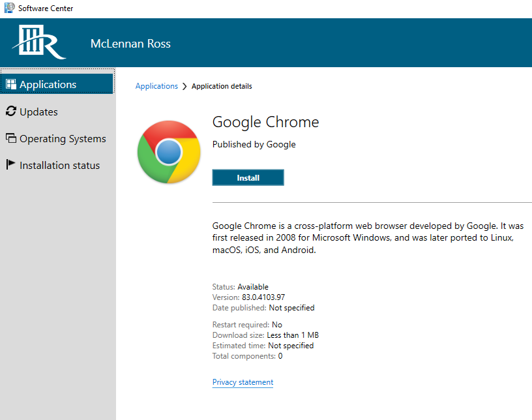Image resolution: width=532 pixels, height=420 pixels.
Task: Click the Applications grid icon in sidebar
Action: pyautogui.click(x=11, y=84)
